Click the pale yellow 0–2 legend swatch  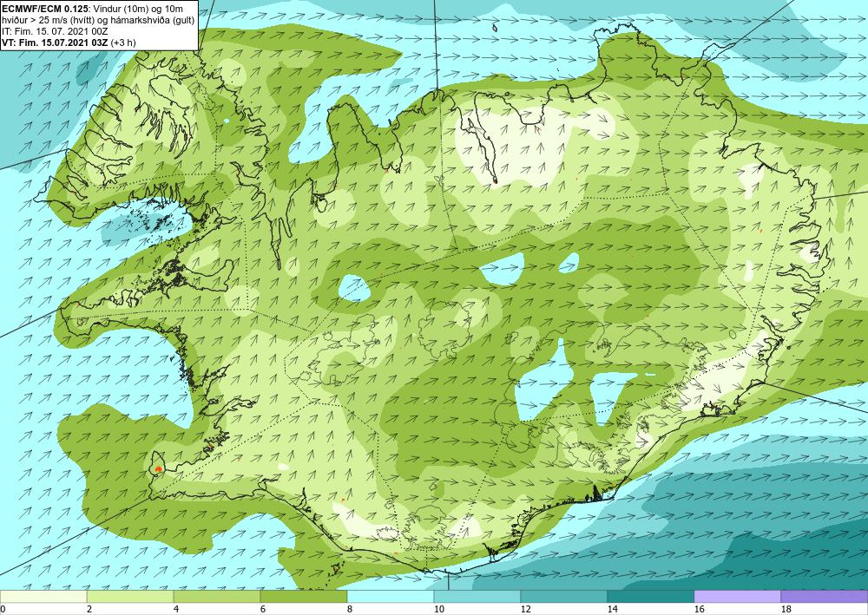pyautogui.click(x=43, y=597)
